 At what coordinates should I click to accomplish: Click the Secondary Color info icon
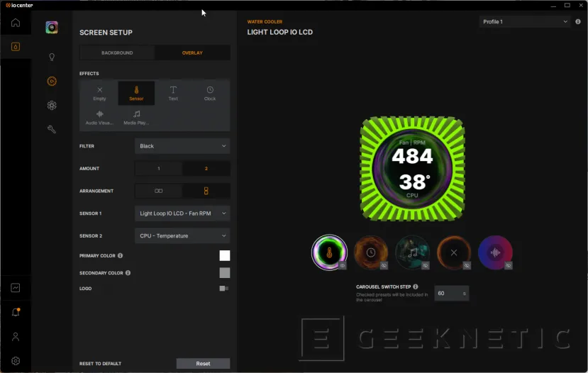pos(128,273)
